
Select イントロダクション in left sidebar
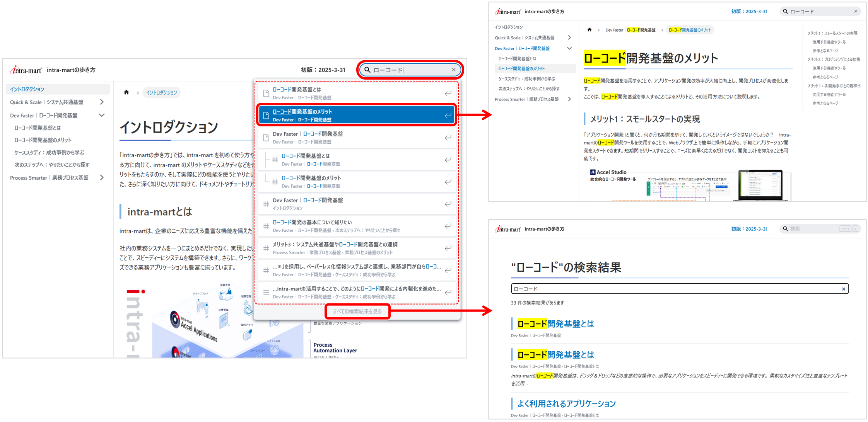coord(58,89)
